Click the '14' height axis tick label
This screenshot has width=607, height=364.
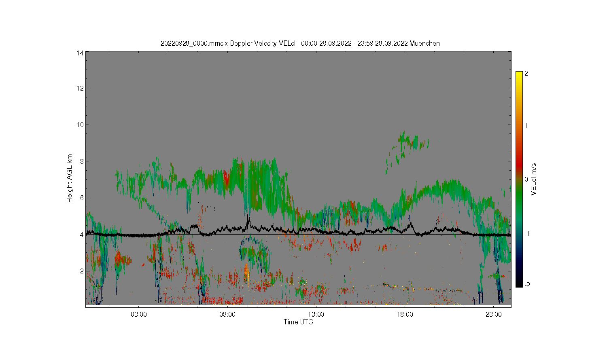click(x=80, y=53)
